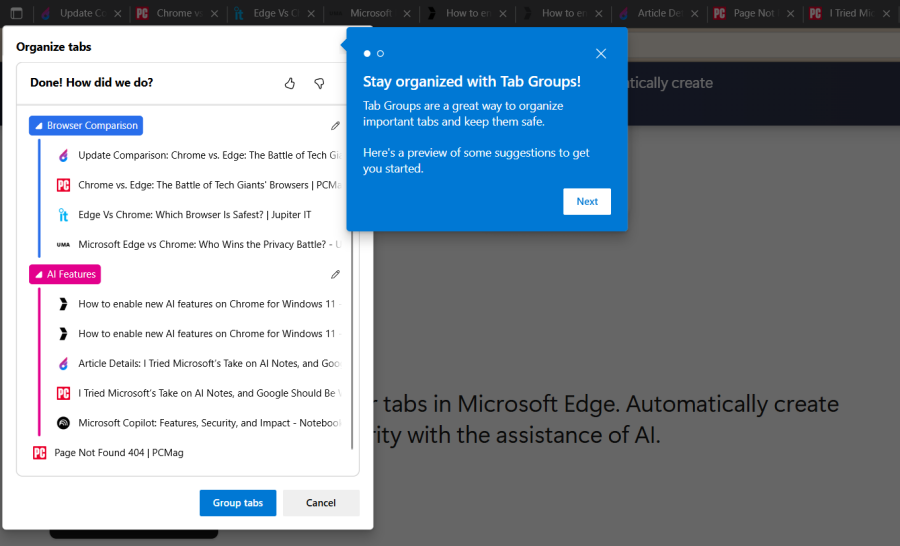Image resolution: width=900 pixels, height=546 pixels.
Task: Close the Article De... tab
Action: tap(695, 13)
